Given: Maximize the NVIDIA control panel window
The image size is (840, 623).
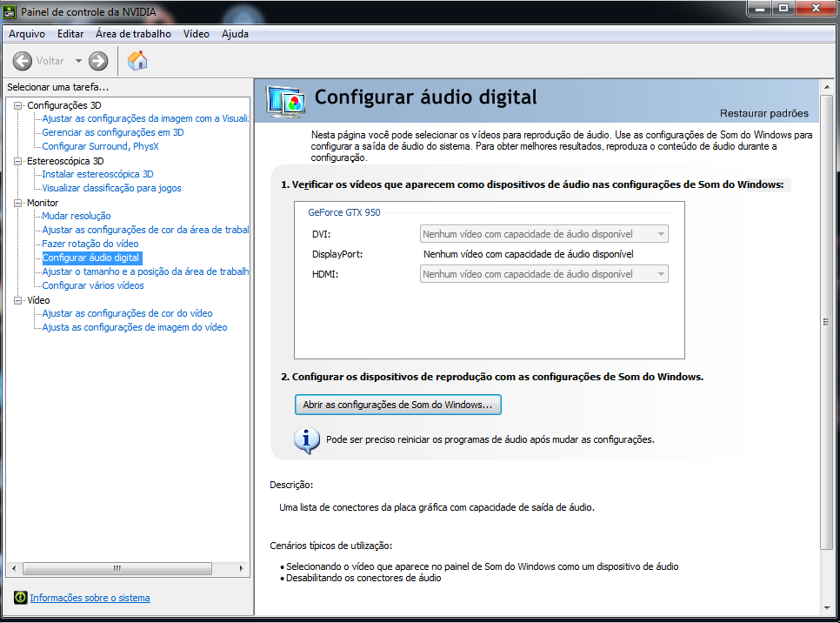Looking at the screenshot, I should point(783,9).
